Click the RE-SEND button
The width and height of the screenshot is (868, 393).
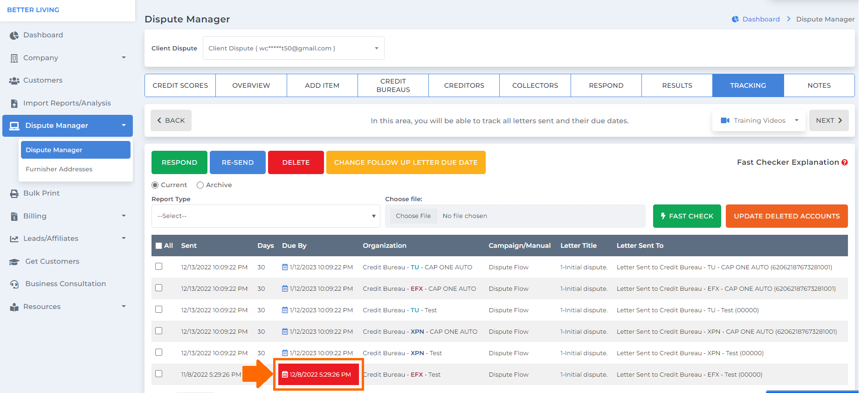(238, 162)
